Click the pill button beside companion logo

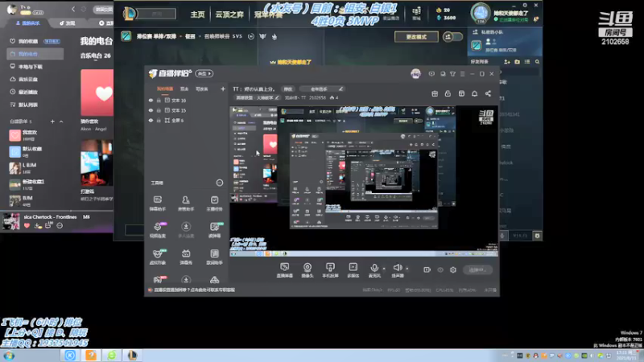(x=204, y=73)
